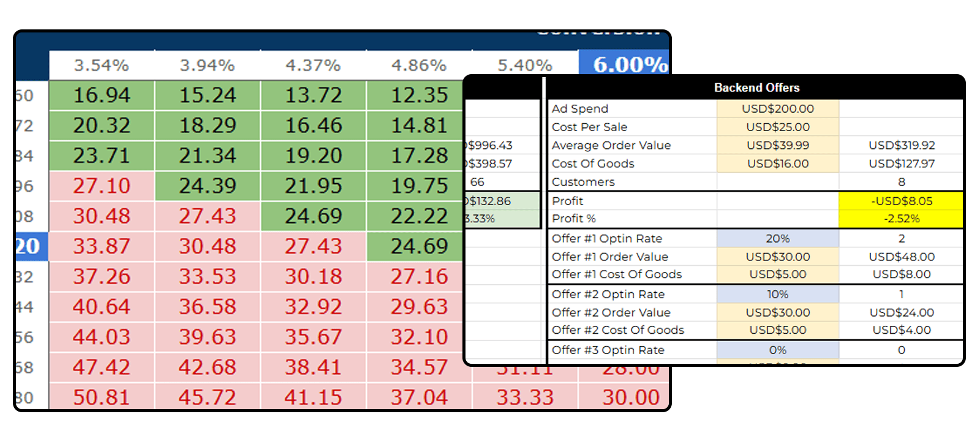Select the Offer #2 Optin Rate 10% cell
The image size is (980, 441).
pos(778,294)
